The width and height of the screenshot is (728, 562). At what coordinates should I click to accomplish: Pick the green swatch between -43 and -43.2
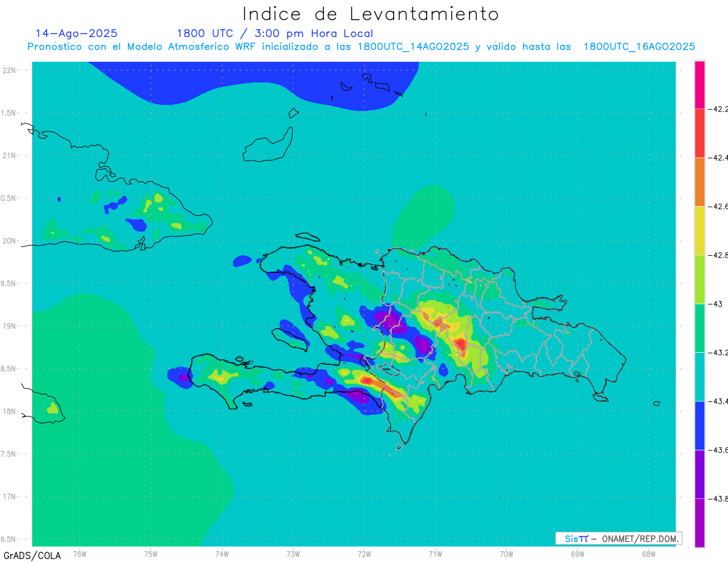click(699, 328)
